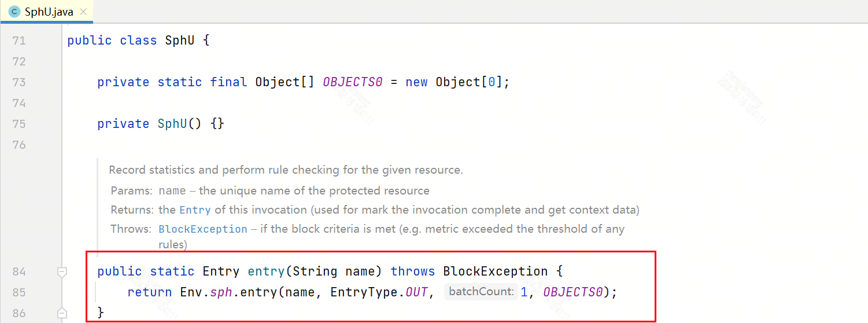This screenshot has height=323, width=868.
Task: Close the SphU.java editor tab
Action: [83, 12]
